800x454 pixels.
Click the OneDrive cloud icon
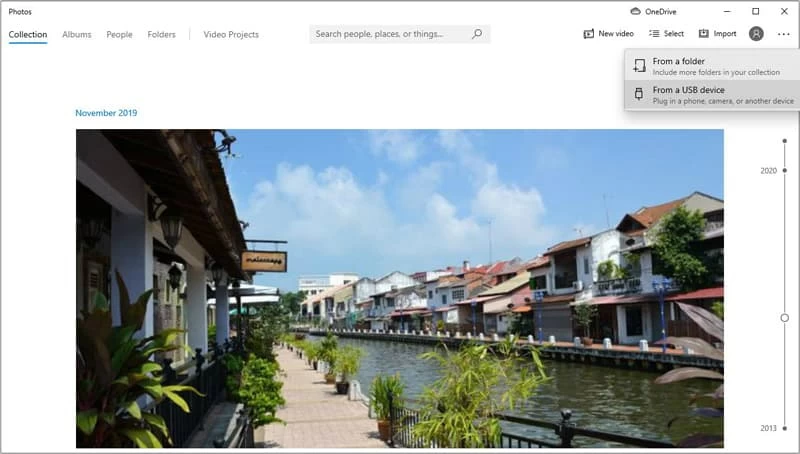(635, 12)
